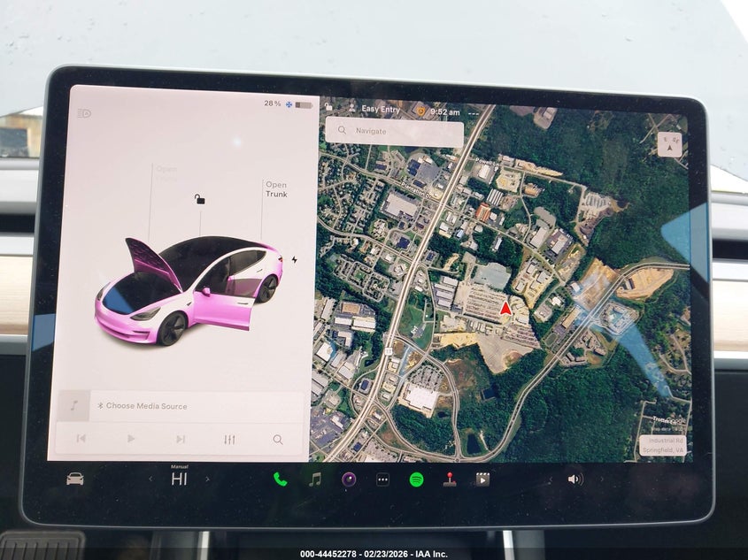
Task: Expand the all apps three-dot launcher
Action: coord(382,479)
